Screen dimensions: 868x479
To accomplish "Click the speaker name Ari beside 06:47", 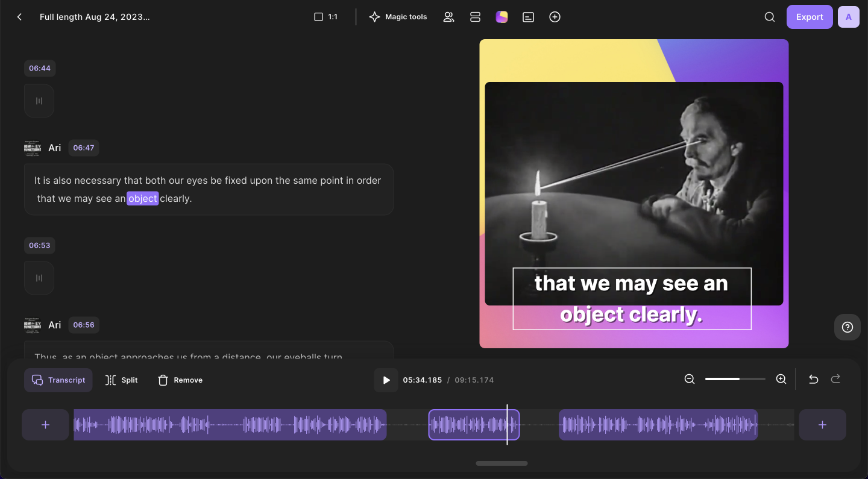I will [55, 148].
